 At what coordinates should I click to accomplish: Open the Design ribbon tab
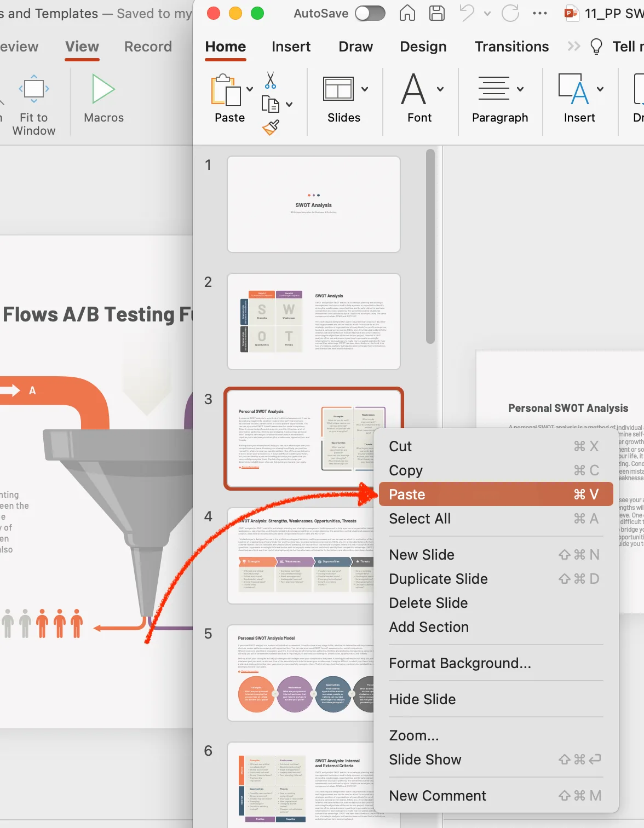[423, 47]
